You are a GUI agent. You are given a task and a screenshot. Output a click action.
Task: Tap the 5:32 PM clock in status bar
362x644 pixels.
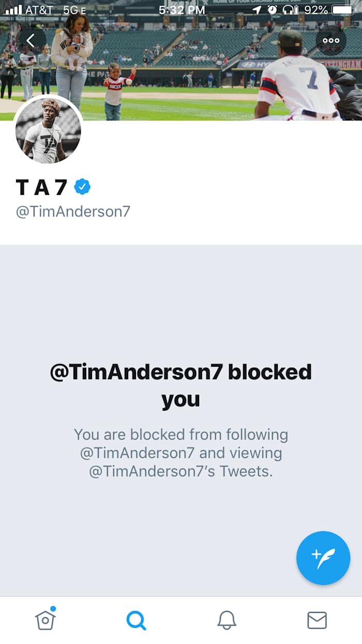[182, 9]
